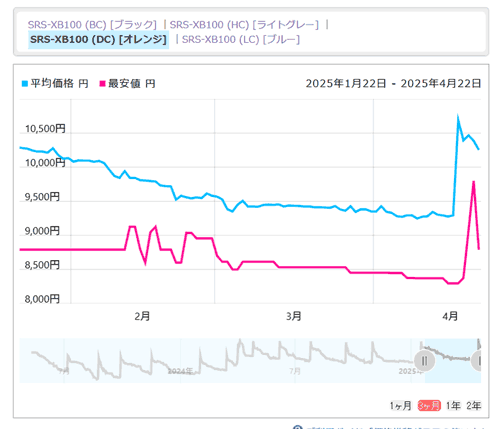Switch chart range to 1ヶ月
This screenshot has height=429, width=500.
pyautogui.click(x=401, y=406)
